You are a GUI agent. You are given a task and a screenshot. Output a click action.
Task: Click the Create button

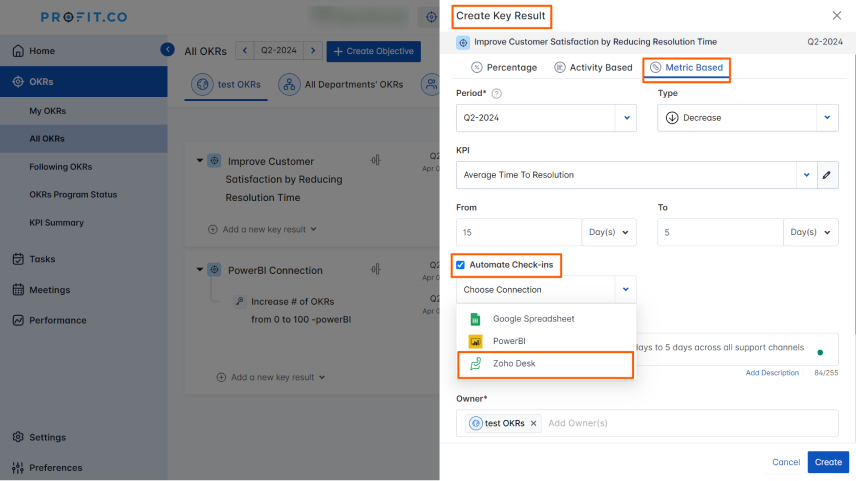coord(828,462)
